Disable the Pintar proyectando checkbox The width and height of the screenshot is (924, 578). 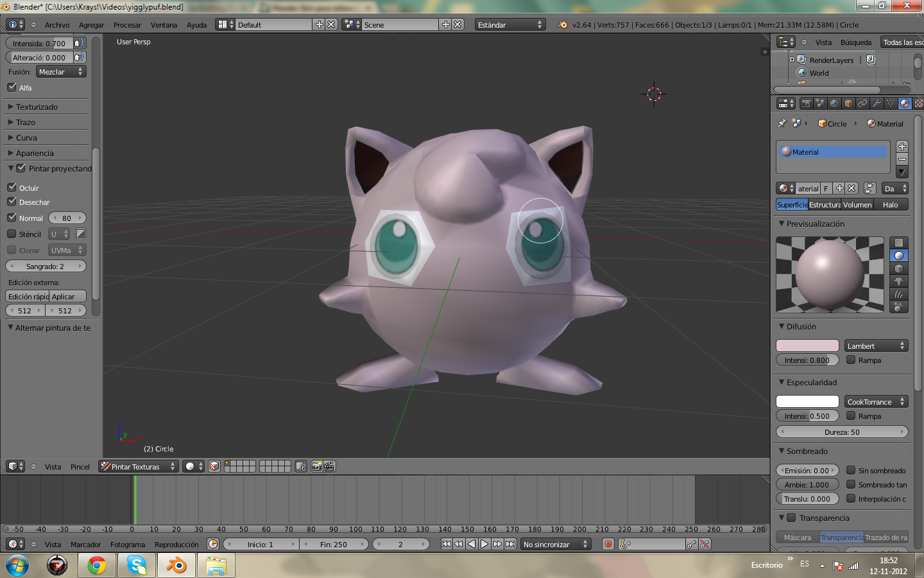pos(21,168)
